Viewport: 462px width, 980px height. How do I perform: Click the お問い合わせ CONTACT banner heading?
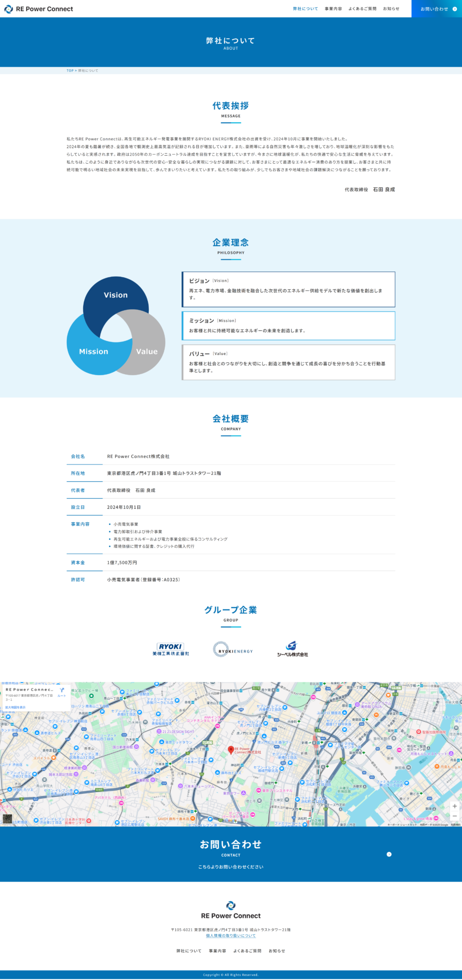[230, 846]
